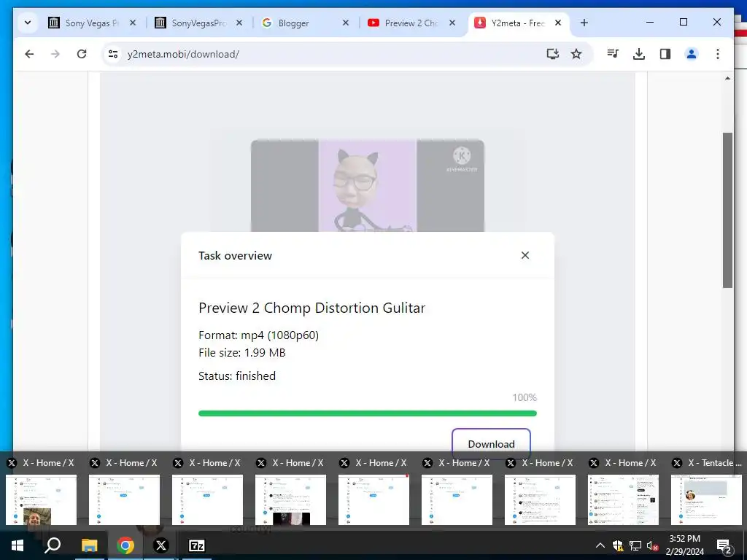
Task: Close the Y2meta tab
Action: tap(558, 23)
